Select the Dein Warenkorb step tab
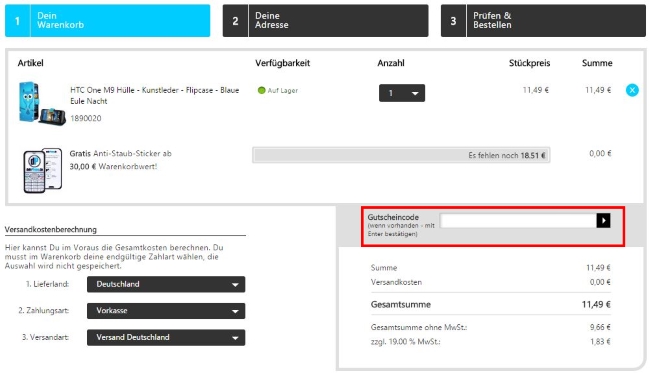 point(107,21)
